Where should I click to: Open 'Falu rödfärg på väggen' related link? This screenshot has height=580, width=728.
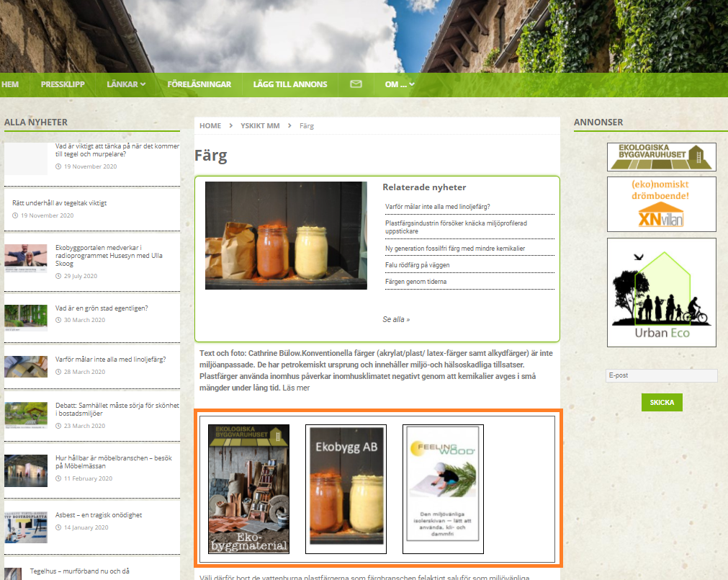point(418,264)
